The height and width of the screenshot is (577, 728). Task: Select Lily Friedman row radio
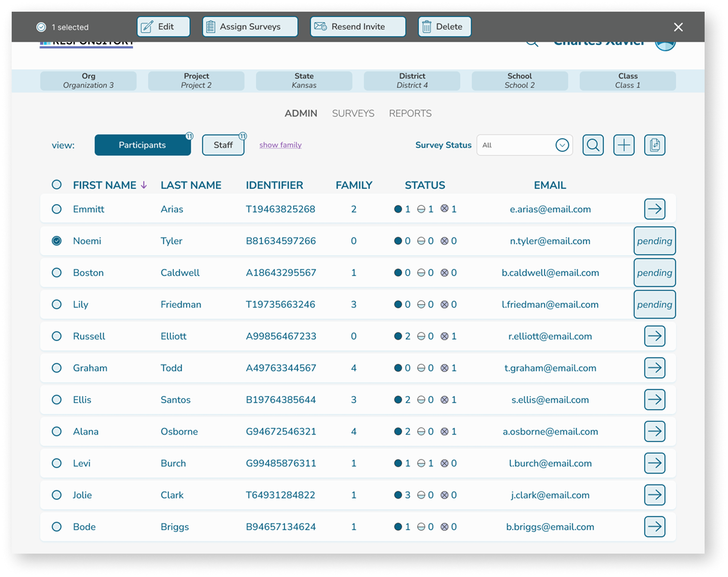(x=57, y=304)
